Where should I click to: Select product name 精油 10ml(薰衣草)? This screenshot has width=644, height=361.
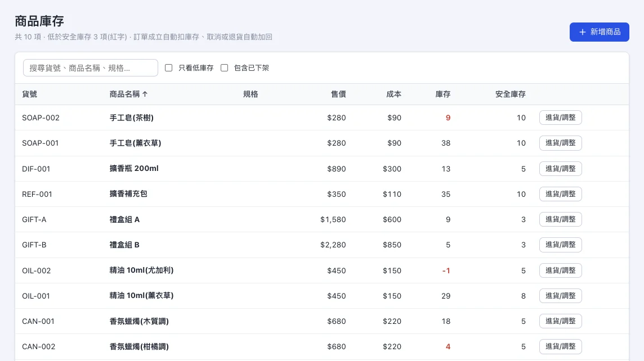coord(141,296)
